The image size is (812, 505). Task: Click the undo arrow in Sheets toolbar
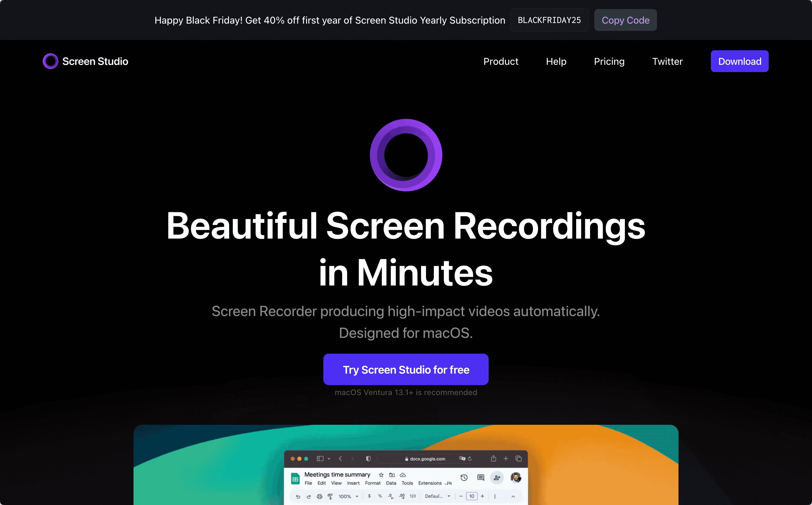(x=298, y=496)
